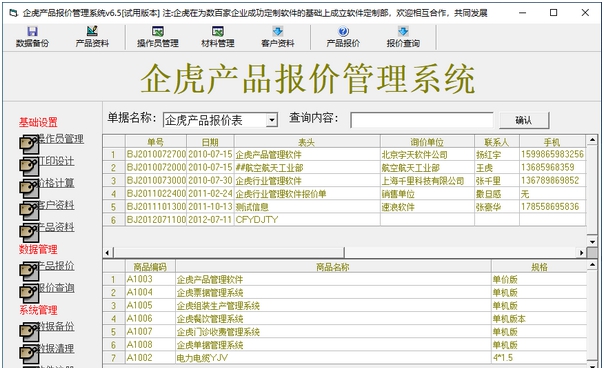Click tag icon beside sidebar 打印设计

coord(29,166)
